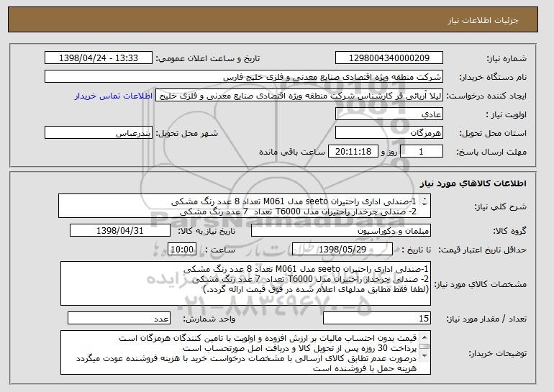This screenshot has width=554, height=392.
Task: Click the need date field 1398/04/31
Action: click(120, 231)
